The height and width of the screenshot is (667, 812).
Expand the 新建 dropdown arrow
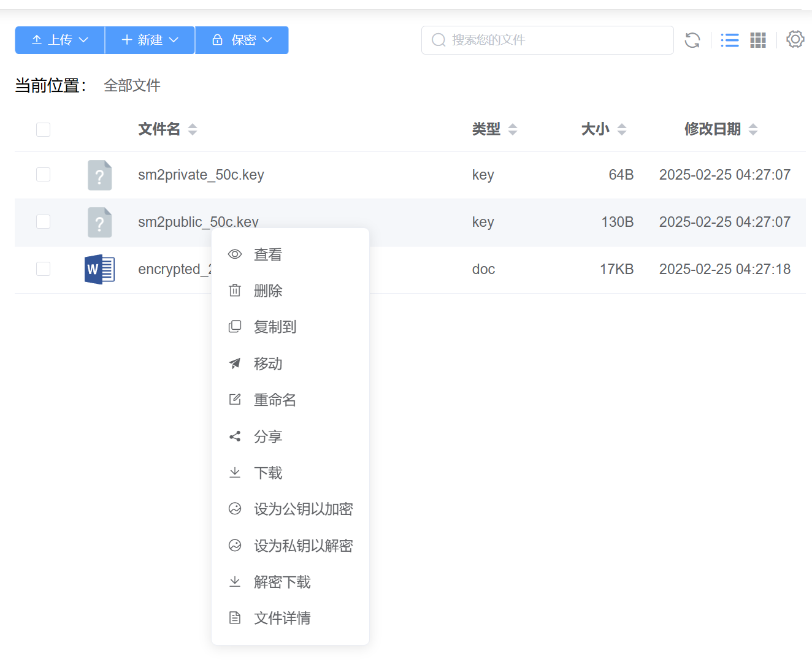point(174,40)
